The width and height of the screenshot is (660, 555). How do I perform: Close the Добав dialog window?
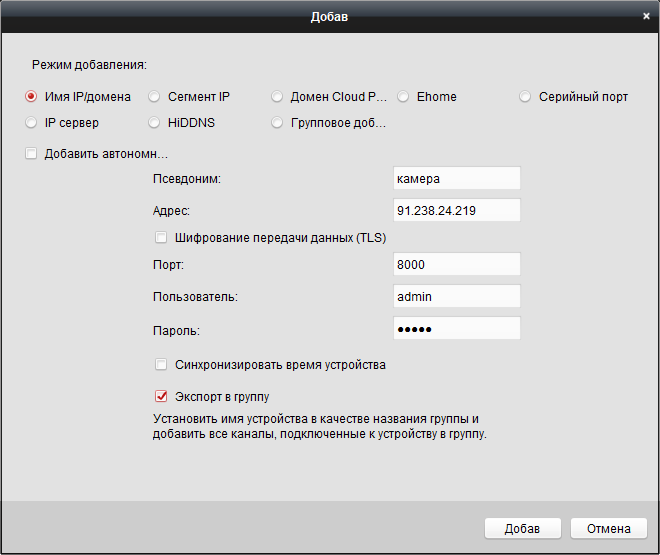[x=646, y=16]
